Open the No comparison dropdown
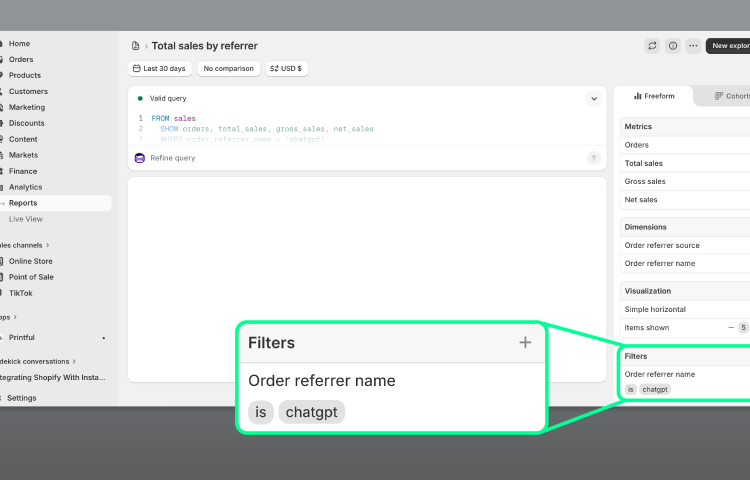 click(x=228, y=69)
